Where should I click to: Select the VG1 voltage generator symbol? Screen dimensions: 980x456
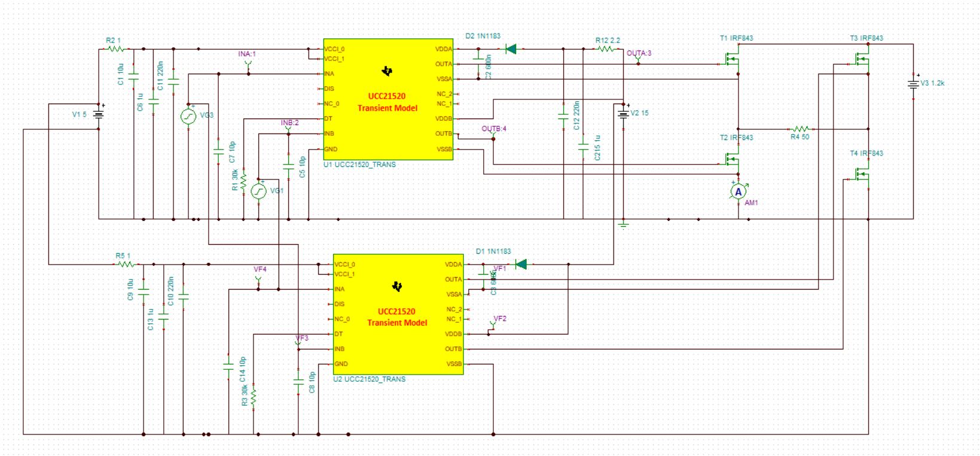click(x=258, y=191)
